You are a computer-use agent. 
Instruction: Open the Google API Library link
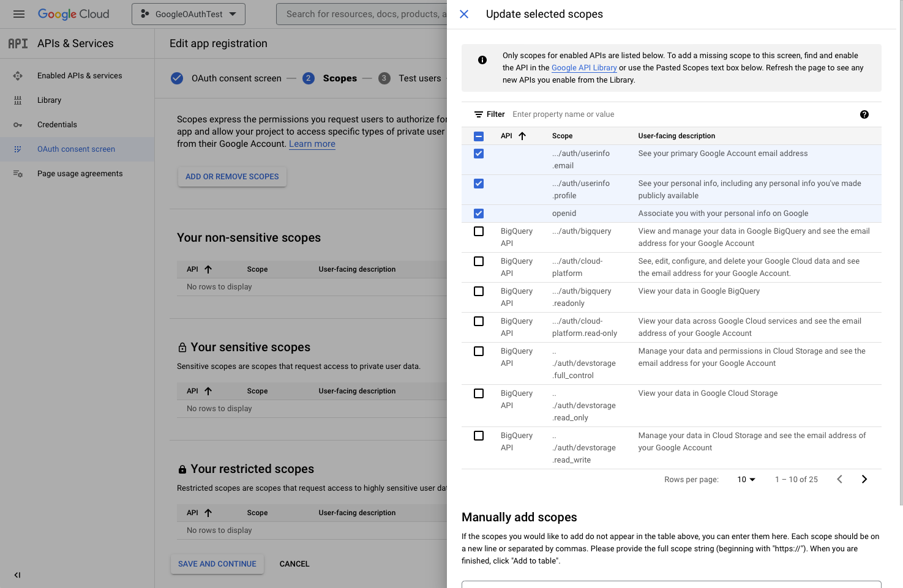tap(584, 68)
